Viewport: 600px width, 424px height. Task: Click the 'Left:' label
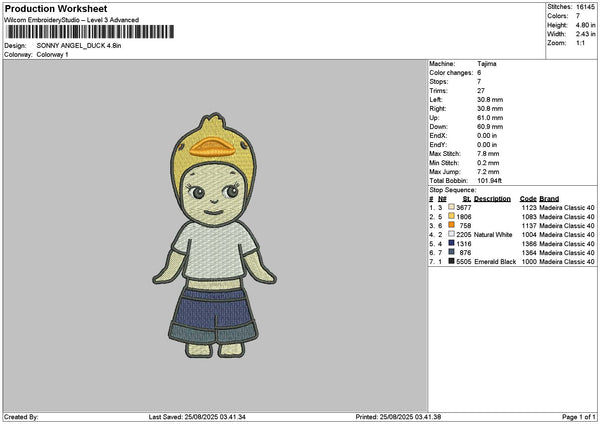point(436,100)
